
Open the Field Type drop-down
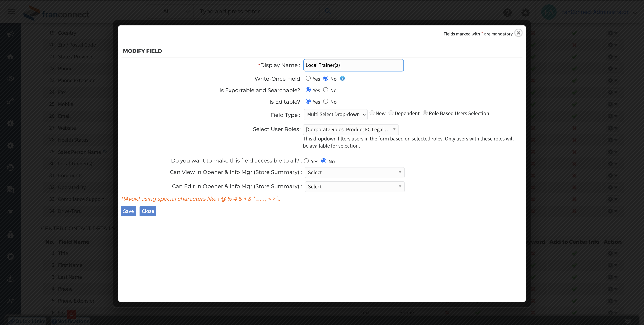335,115
